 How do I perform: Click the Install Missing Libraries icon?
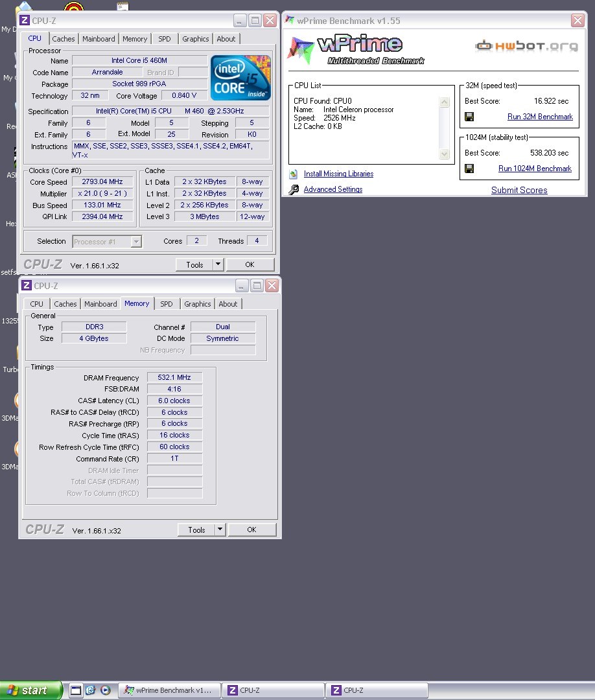pos(293,174)
